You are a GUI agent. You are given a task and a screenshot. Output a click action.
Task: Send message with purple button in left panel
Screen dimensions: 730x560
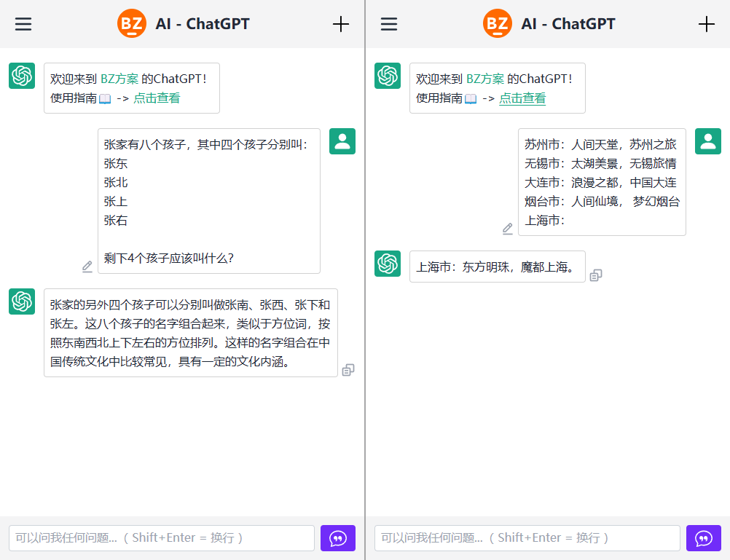pyautogui.click(x=338, y=538)
